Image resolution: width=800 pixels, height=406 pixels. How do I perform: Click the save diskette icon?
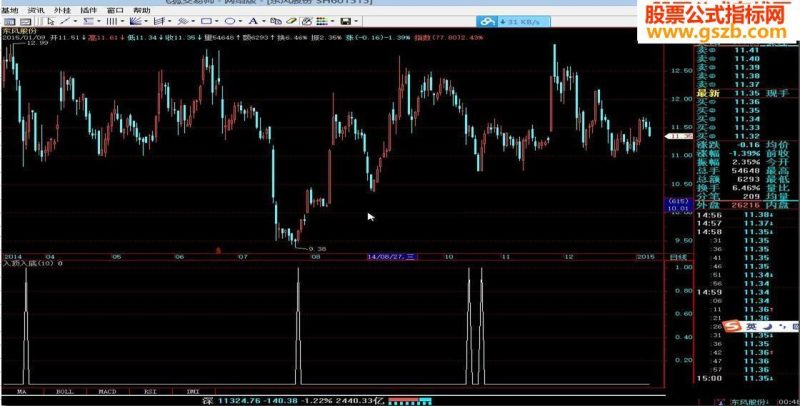(x=345, y=21)
